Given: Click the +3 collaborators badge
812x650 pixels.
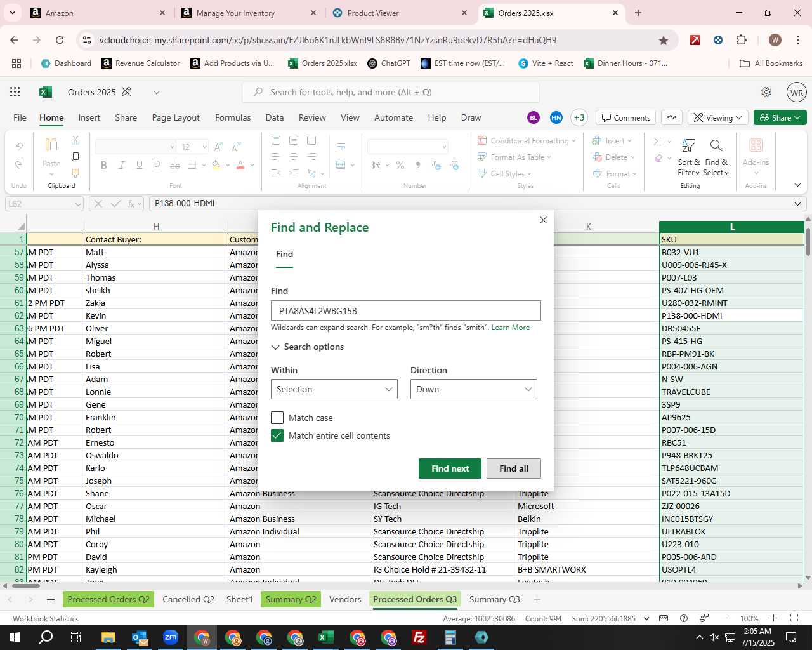Looking at the screenshot, I should (579, 117).
